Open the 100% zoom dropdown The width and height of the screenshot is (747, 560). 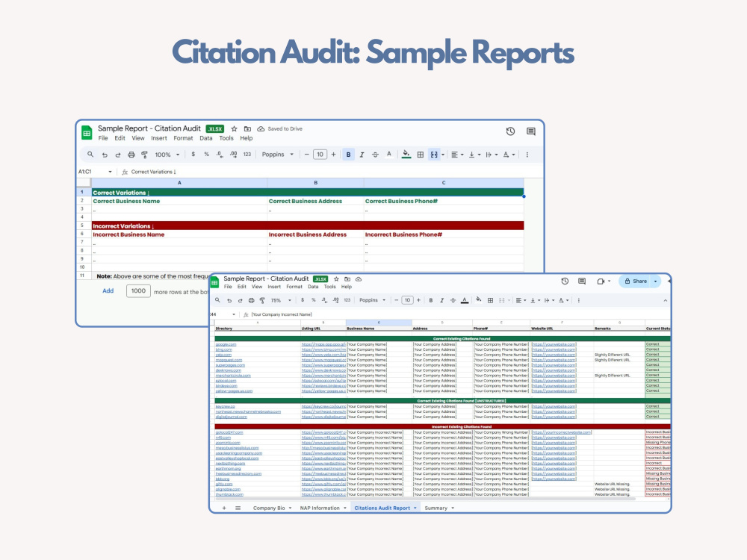(x=167, y=155)
